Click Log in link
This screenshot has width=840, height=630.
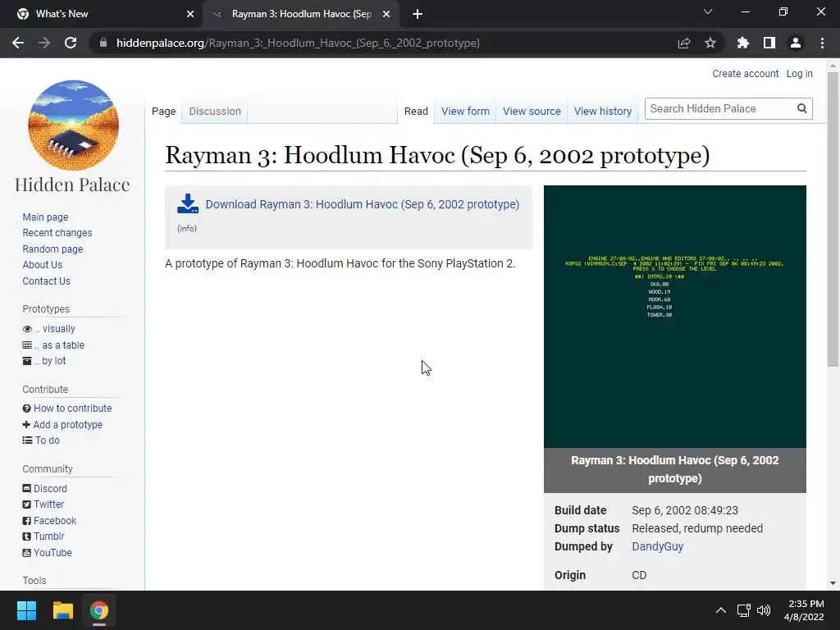tap(799, 73)
